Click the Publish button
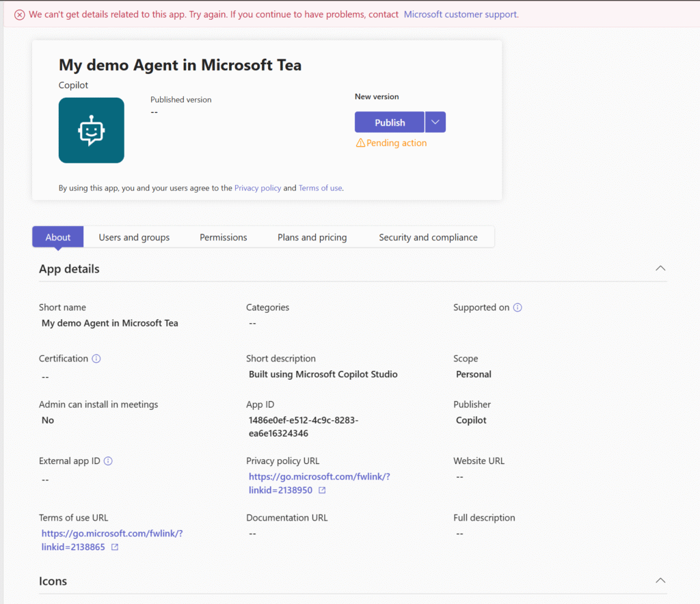700x604 pixels. (x=390, y=122)
